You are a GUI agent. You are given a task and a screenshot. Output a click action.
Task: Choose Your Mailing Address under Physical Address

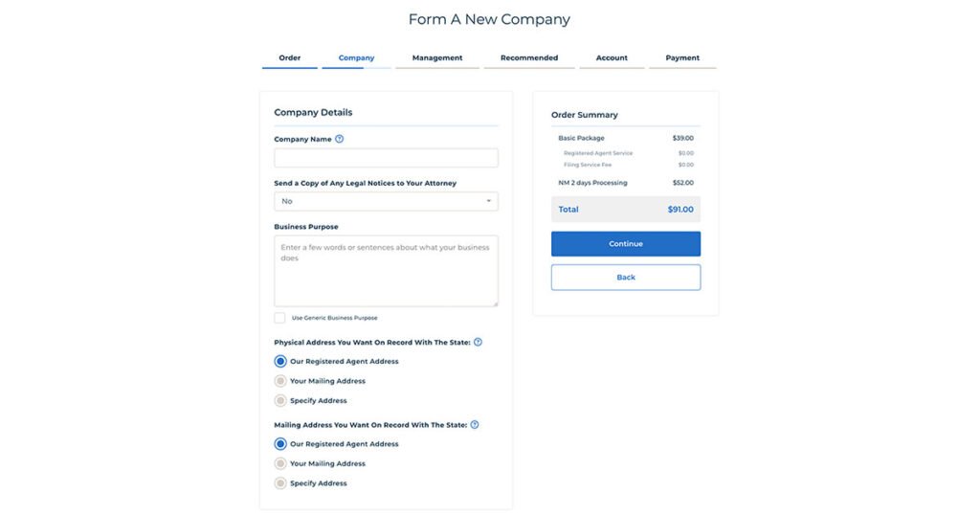point(280,381)
